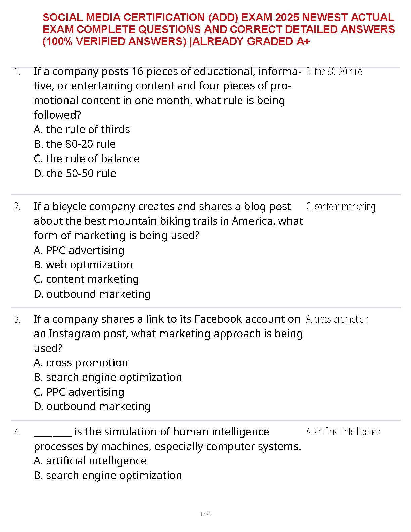Viewport: 411px width, 532px height.
Task: Click the right-column answer "A. artificial intelligence"
Action: tap(343, 432)
